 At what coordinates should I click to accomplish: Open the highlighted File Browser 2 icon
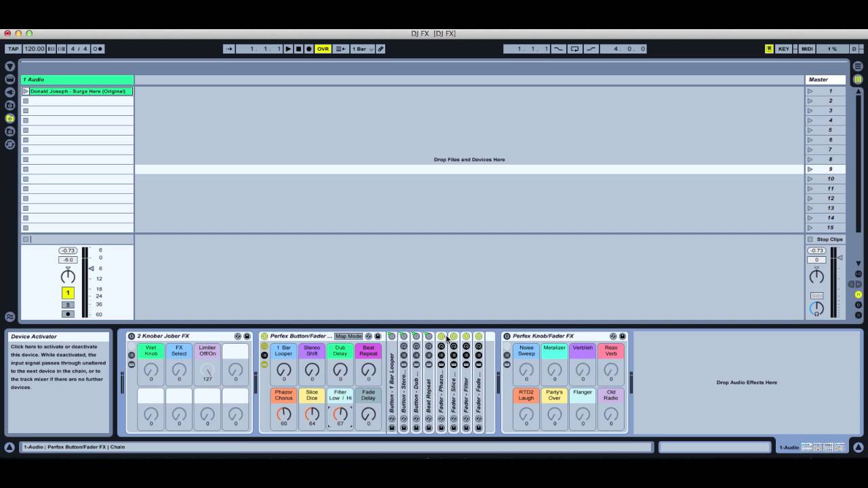pyautogui.click(x=10, y=118)
